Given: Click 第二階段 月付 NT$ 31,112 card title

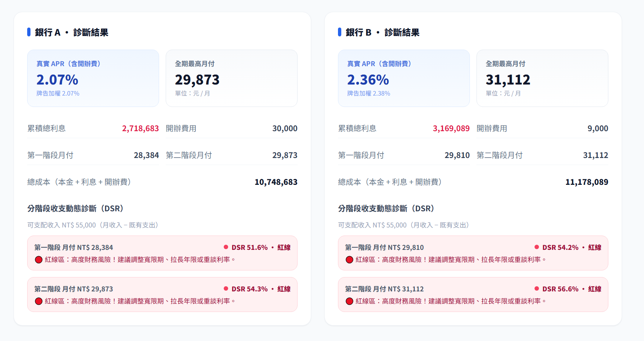Looking at the screenshot, I should (384, 289).
